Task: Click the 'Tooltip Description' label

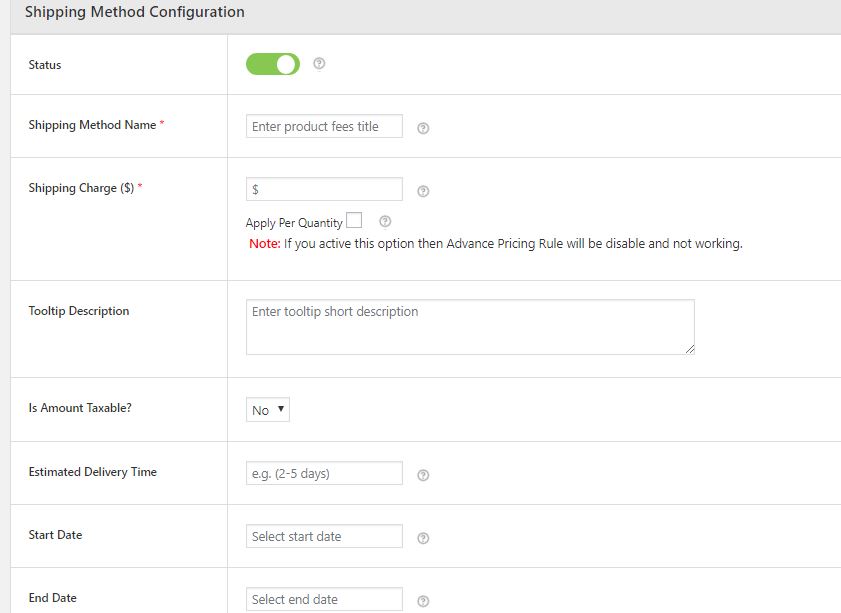Action: (x=79, y=311)
